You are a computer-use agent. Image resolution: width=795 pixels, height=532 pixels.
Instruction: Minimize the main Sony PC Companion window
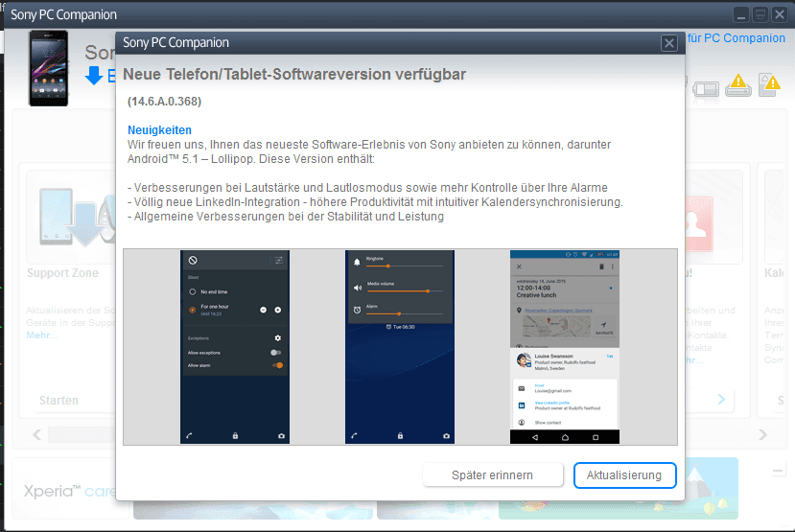pos(740,14)
